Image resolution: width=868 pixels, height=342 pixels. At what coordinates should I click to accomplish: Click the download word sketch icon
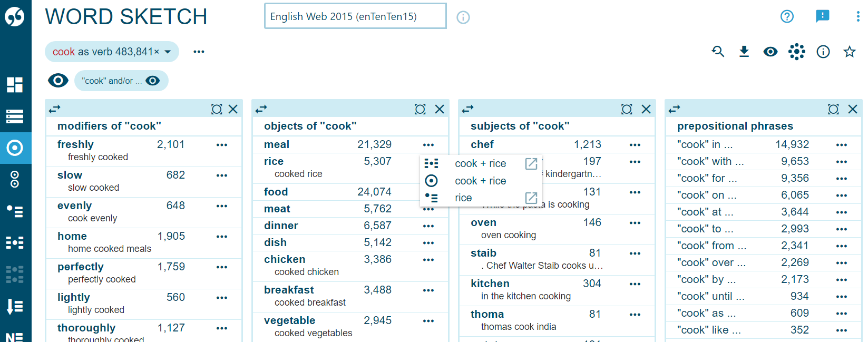(x=744, y=52)
